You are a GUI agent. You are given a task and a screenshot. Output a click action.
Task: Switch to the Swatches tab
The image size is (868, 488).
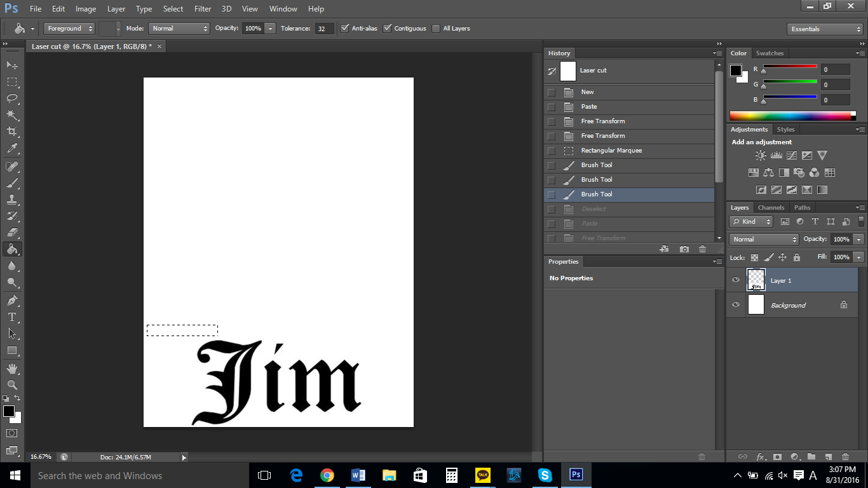coord(770,53)
